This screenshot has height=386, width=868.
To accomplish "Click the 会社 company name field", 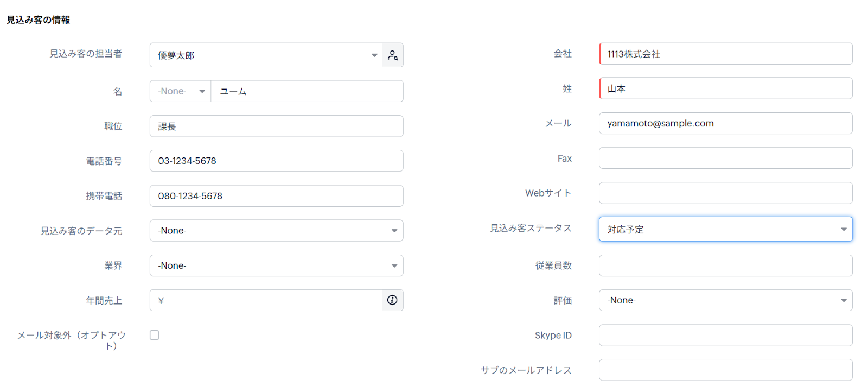I will tap(725, 54).
